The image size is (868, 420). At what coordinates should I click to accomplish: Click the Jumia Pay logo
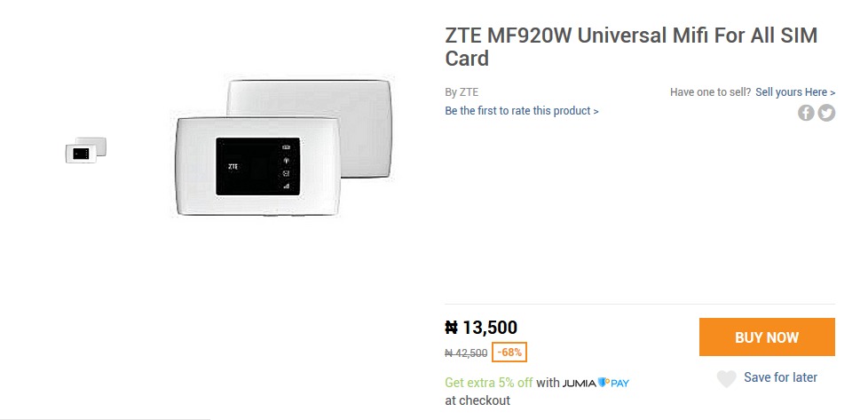[x=596, y=383]
